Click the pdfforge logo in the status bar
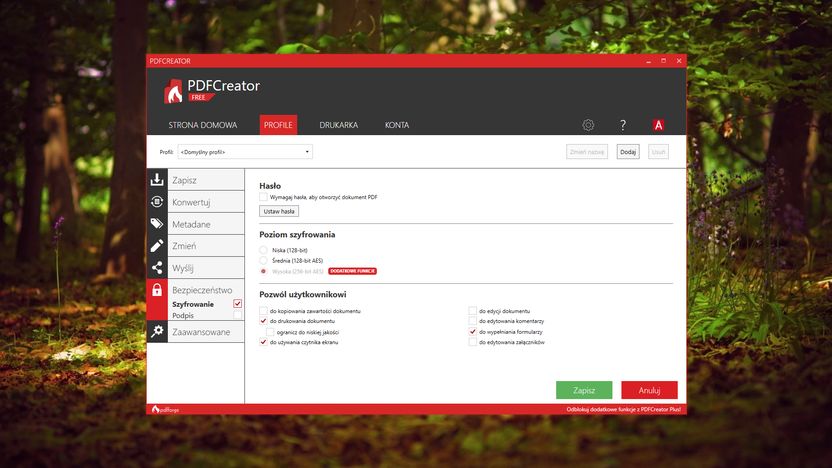Screen dimensions: 832x468 pos(165,410)
